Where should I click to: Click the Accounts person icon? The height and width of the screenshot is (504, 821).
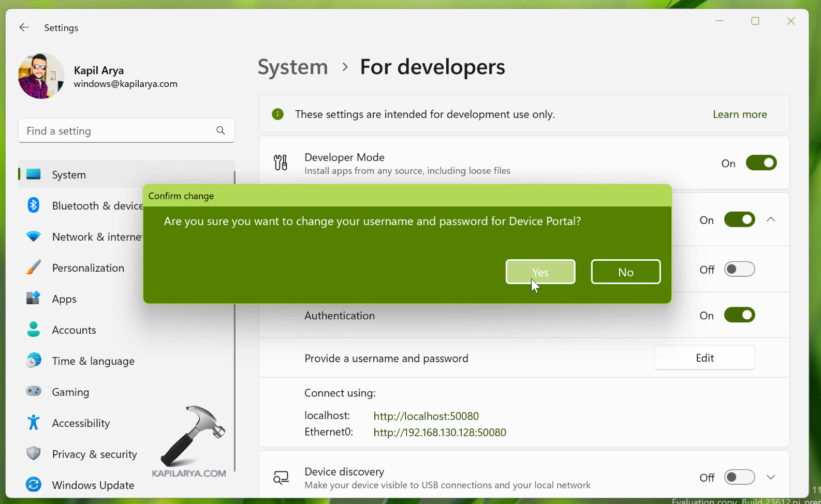[x=34, y=330]
